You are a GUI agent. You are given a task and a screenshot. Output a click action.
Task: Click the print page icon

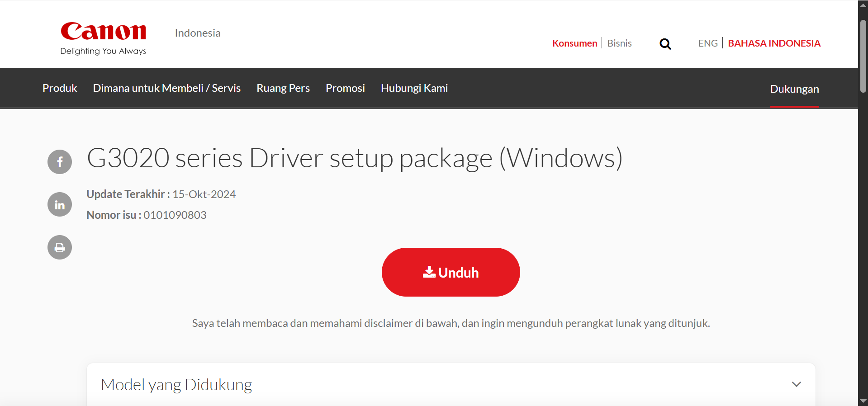point(60,247)
